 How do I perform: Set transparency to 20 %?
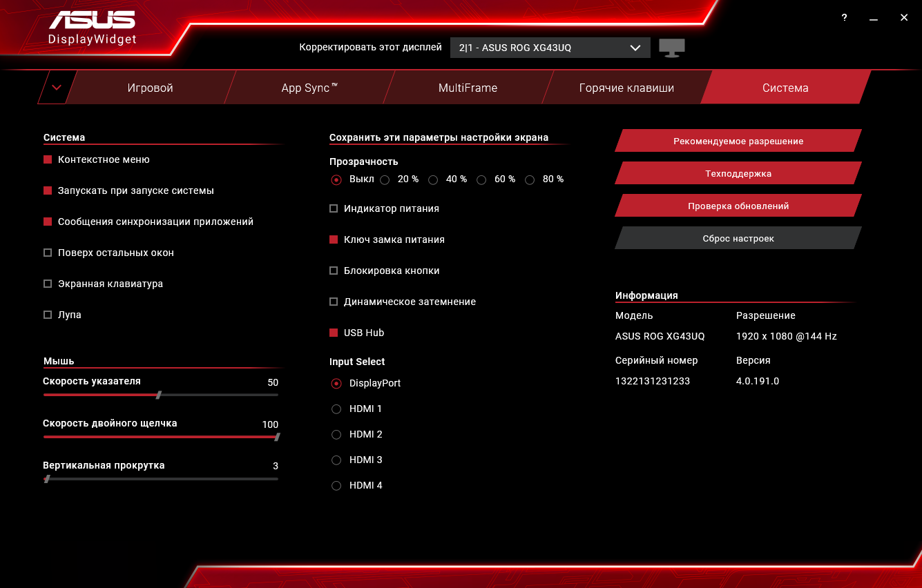point(385,179)
